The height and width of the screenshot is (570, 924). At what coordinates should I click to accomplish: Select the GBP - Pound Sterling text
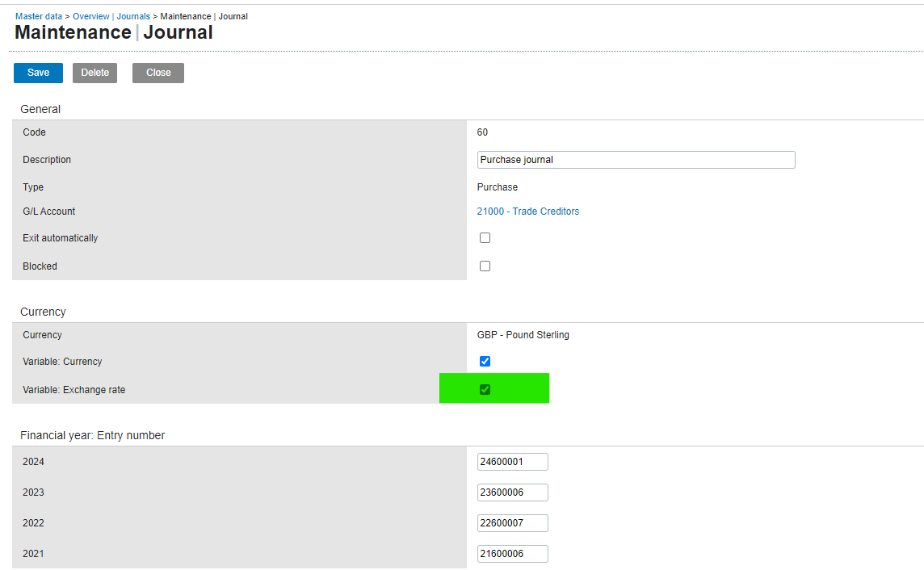click(x=523, y=335)
